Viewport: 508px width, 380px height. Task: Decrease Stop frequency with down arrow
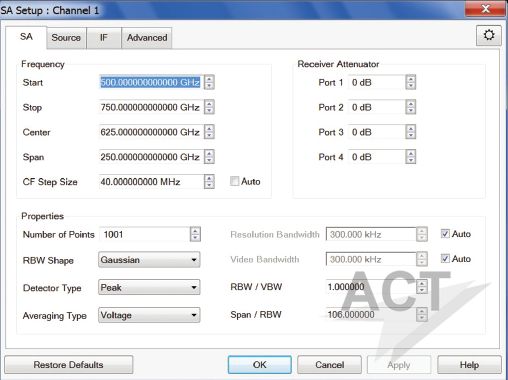pyautogui.click(x=209, y=111)
